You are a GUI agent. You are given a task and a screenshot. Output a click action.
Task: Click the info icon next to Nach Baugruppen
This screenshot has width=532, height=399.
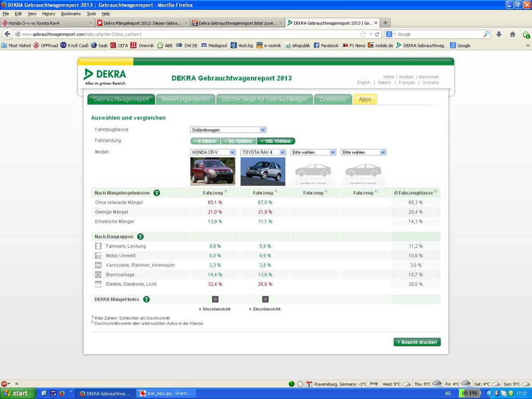coord(140,236)
